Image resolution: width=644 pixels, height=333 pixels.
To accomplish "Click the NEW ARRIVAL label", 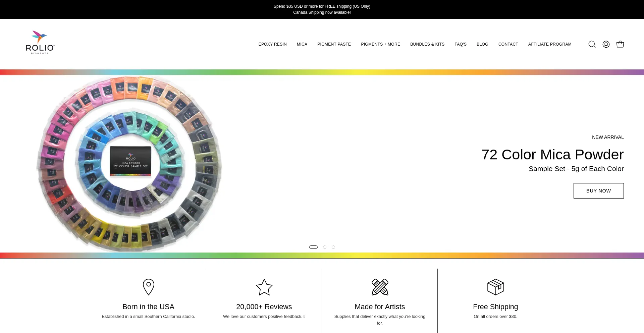I will point(608,137).
